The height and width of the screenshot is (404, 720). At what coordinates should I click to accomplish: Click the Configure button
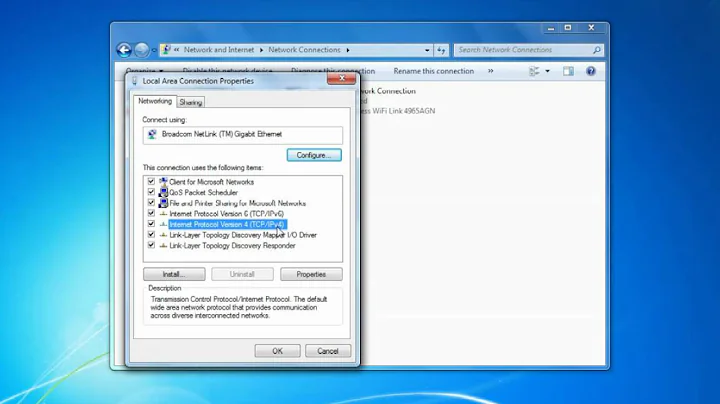click(x=314, y=155)
